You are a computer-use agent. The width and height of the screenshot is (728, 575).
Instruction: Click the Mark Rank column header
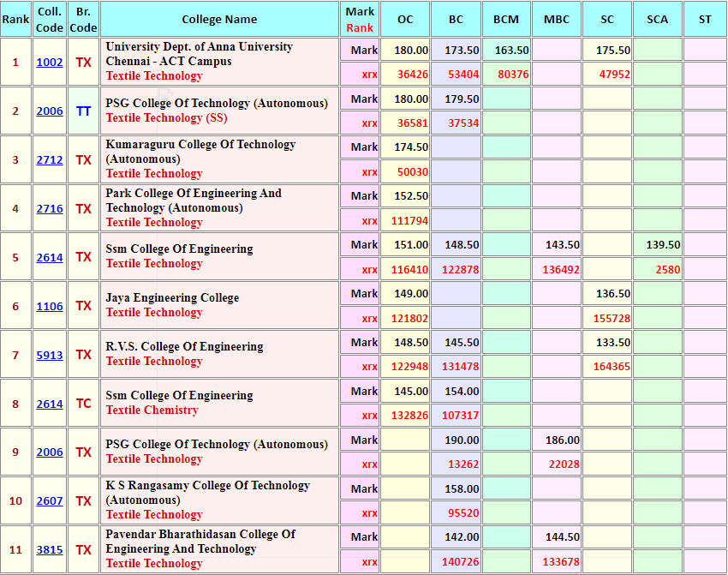pyautogui.click(x=360, y=19)
